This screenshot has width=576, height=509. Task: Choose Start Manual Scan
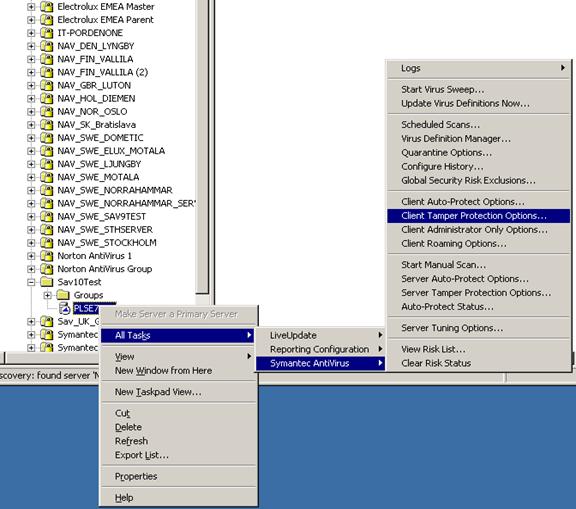click(478, 265)
